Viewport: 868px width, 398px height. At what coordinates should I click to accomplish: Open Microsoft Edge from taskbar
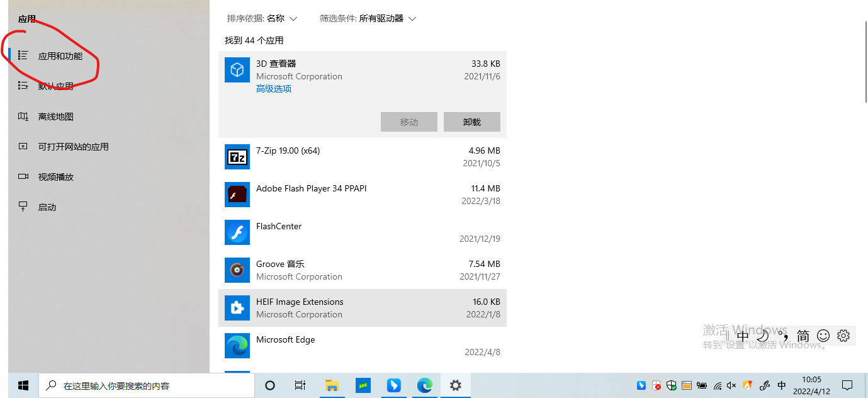424,385
